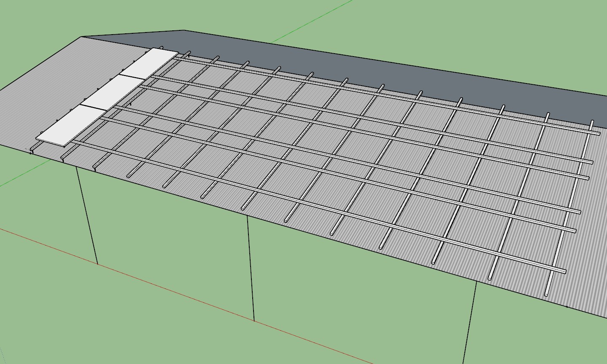Click the right end of the topmost mounting rail

[x=598, y=133]
